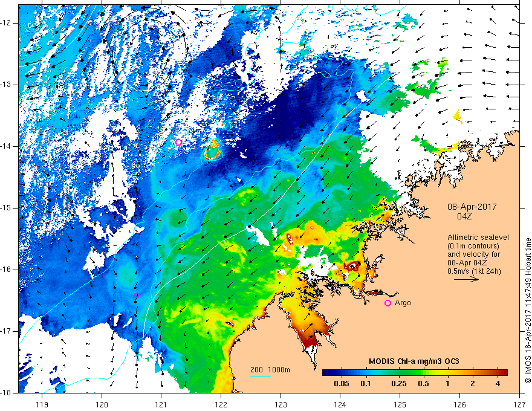This screenshot has height=411, width=532.
Task: Select the 'Argo' legend label
Action: pos(403,303)
